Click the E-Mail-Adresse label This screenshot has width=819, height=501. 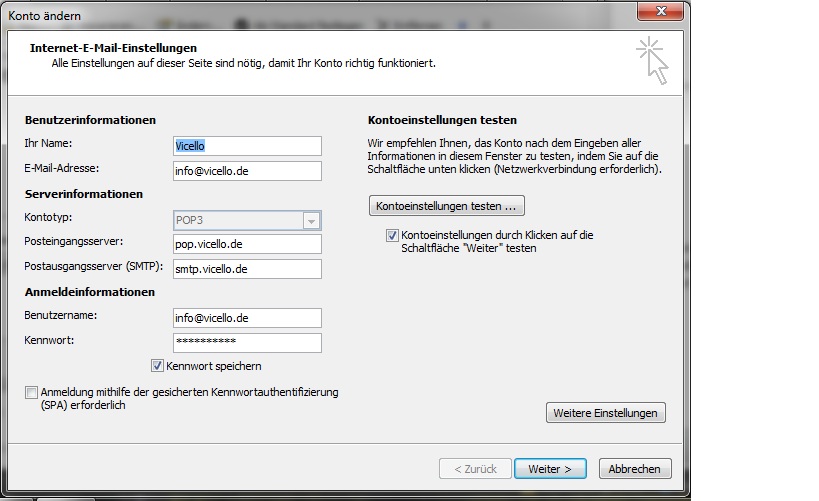(62, 168)
